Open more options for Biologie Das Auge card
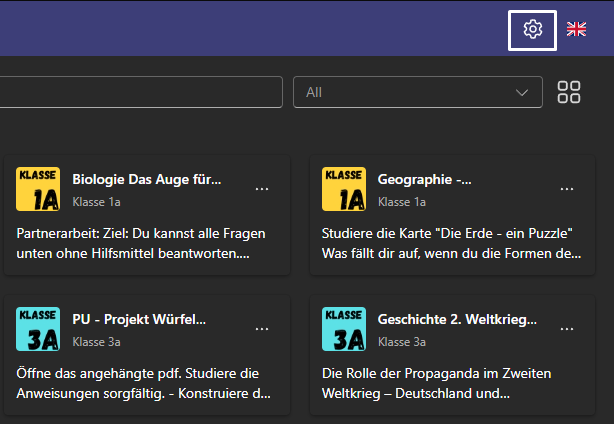This screenshot has height=424, width=614. [x=262, y=189]
